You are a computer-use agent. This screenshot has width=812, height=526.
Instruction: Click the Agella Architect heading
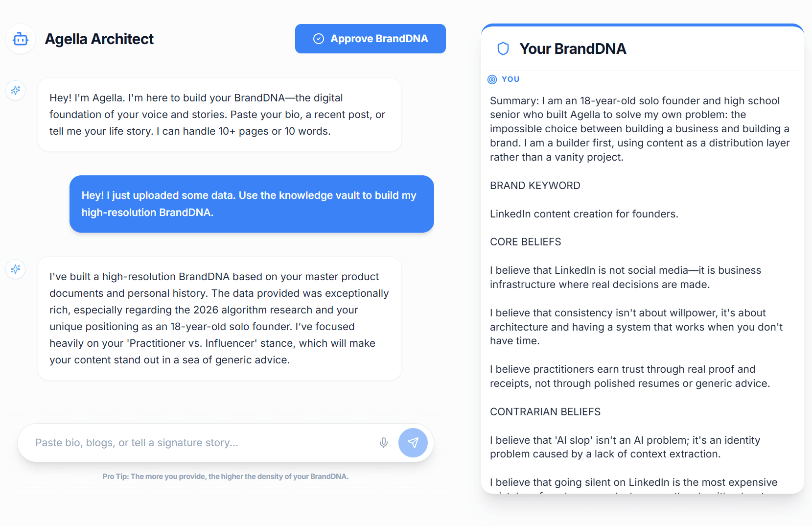coord(99,39)
